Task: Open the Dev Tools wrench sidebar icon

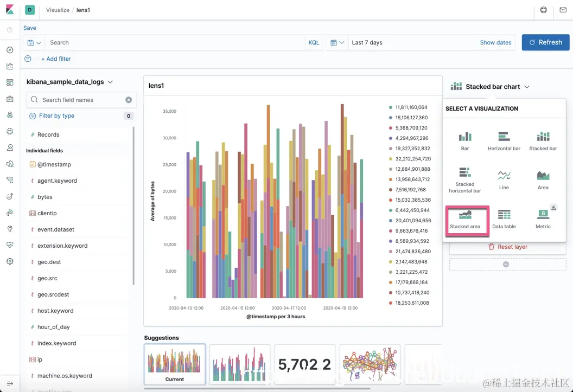Action: pos(10,229)
